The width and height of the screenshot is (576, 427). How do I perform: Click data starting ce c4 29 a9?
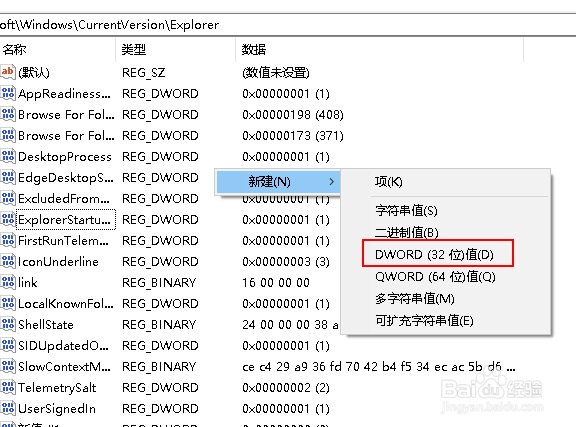379,367
